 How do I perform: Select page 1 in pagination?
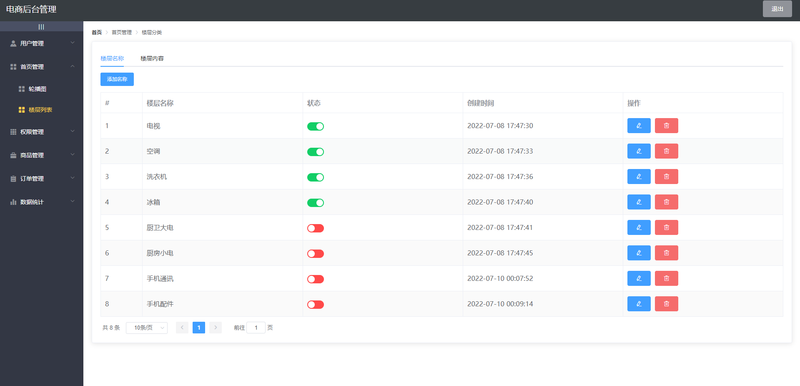pos(198,328)
